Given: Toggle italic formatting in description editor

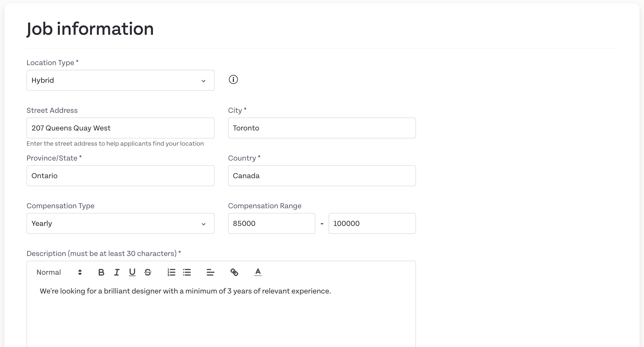Looking at the screenshot, I should 117,273.
